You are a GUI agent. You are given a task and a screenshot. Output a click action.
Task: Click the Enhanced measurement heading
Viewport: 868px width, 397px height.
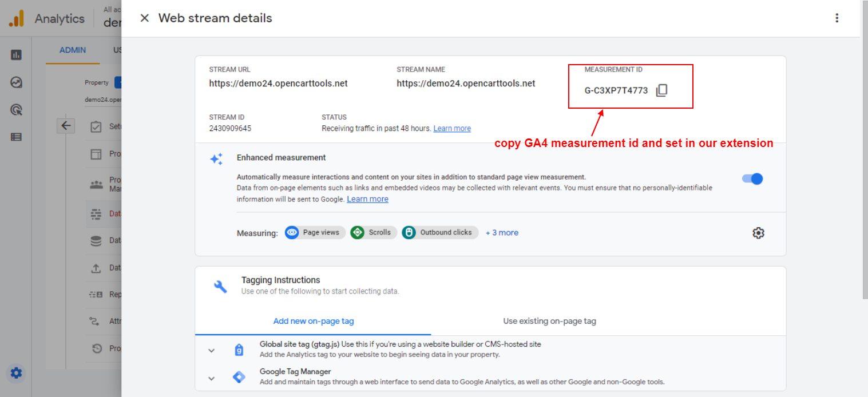(x=282, y=157)
